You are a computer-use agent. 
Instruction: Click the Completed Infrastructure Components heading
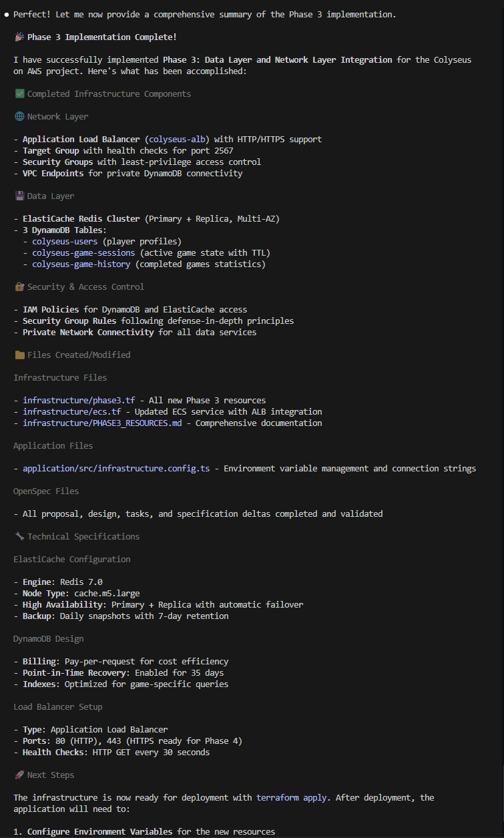click(x=109, y=94)
